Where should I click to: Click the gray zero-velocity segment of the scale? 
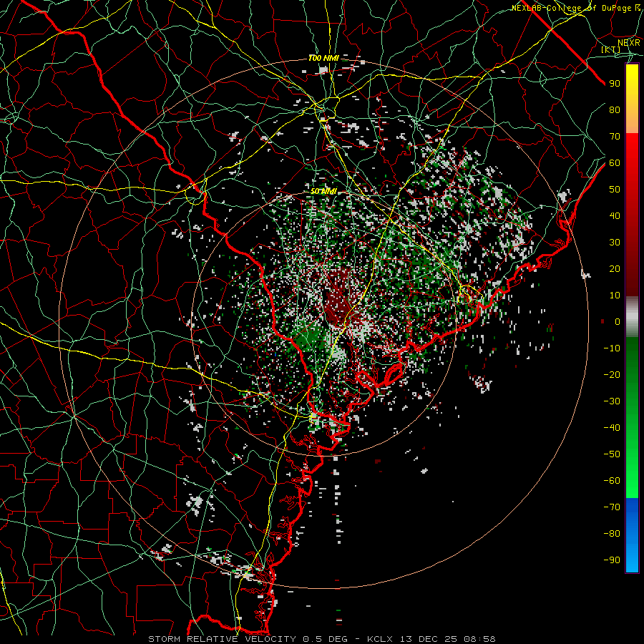pos(632,317)
